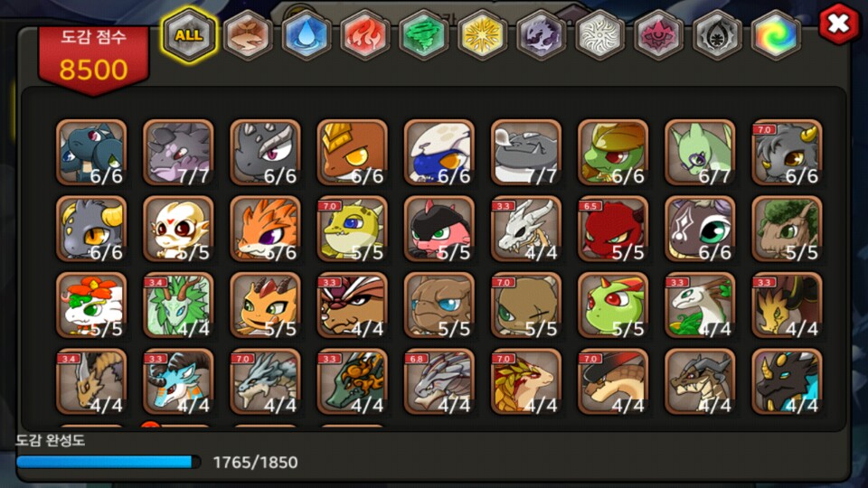Image resolution: width=868 pixels, height=488 pixels.
Task: Filter by water element droplet icon
Action: click(x=307, y=35)
